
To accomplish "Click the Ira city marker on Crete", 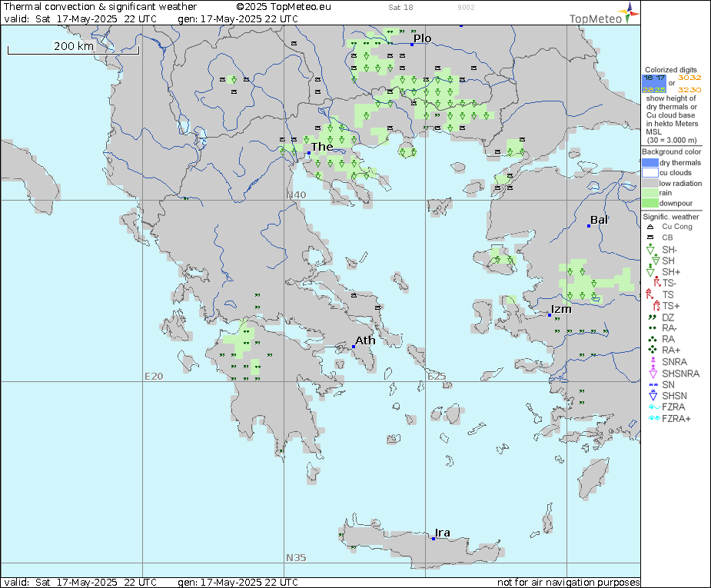I will pyautogui.click(x=434, y=539).
